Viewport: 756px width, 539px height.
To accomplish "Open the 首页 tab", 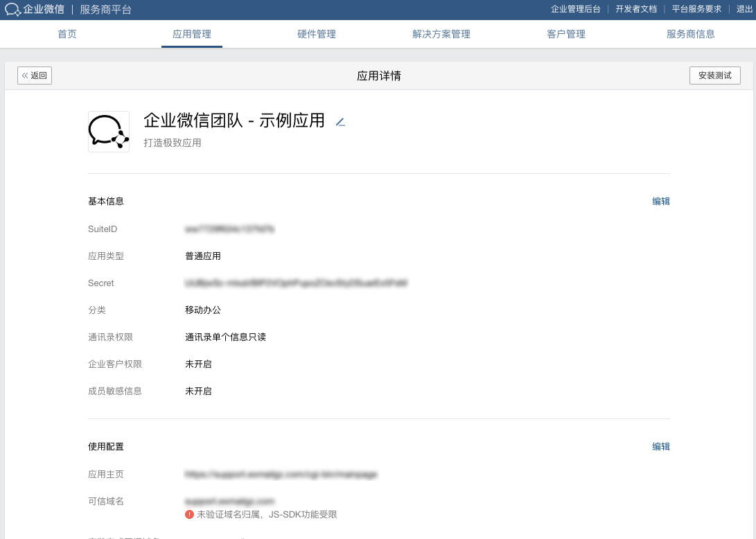I will (67, 34).
